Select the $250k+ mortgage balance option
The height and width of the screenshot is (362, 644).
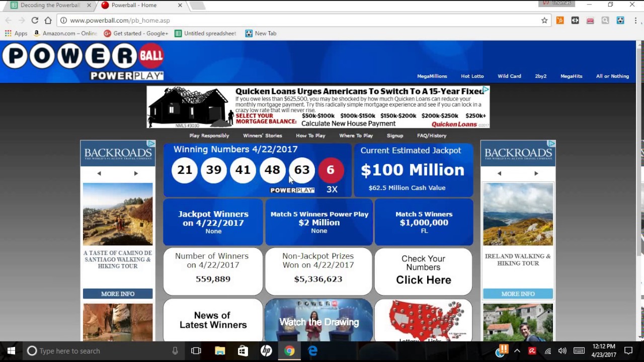pyautogui.click(x=476, y=116)
